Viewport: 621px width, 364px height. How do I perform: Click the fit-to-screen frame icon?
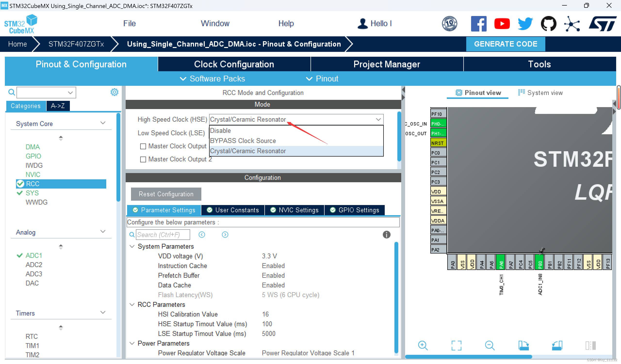click(456, 345)
